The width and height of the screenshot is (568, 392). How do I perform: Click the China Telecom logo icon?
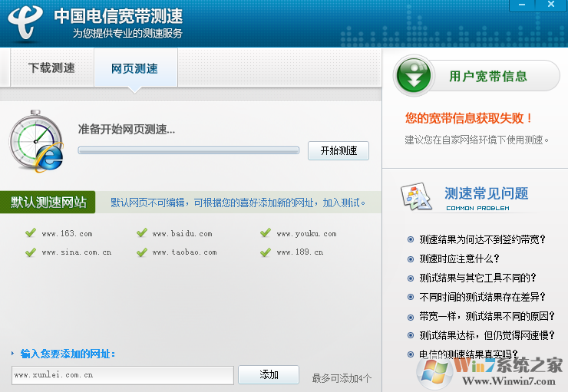(x=25, y=22)
